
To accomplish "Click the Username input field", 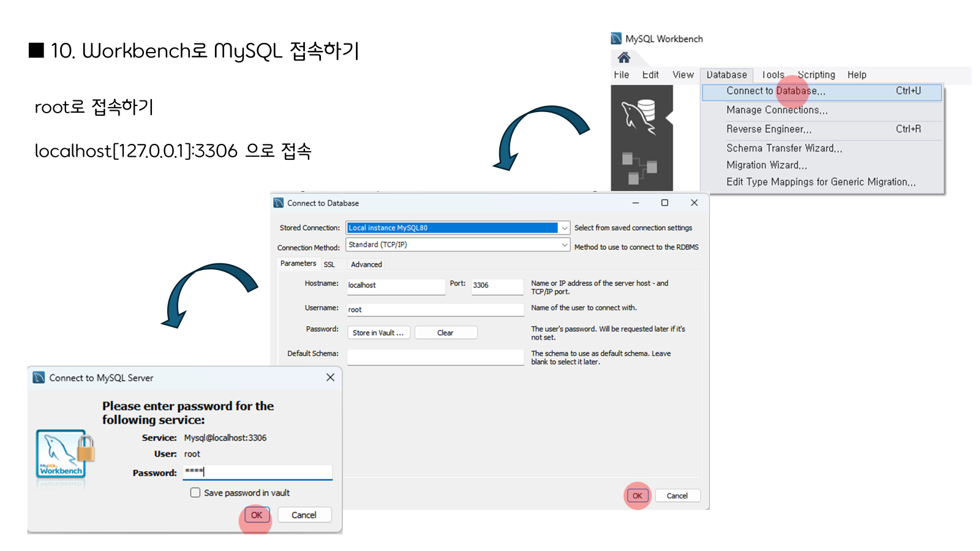I will 435,310.
